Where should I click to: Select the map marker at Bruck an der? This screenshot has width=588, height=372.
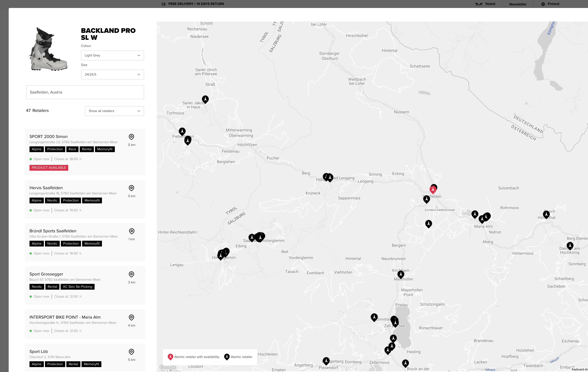pos(405,363)
